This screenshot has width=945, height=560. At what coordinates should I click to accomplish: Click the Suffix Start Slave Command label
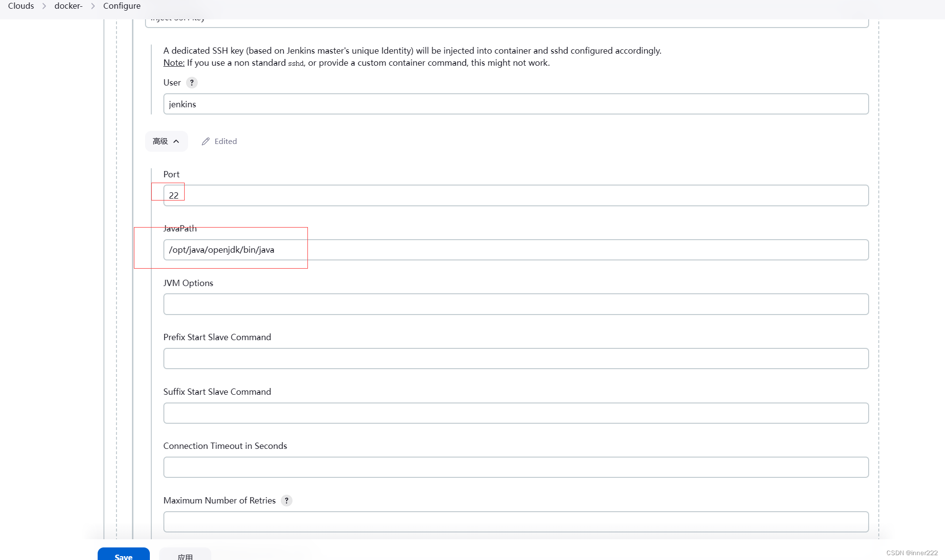217,392
